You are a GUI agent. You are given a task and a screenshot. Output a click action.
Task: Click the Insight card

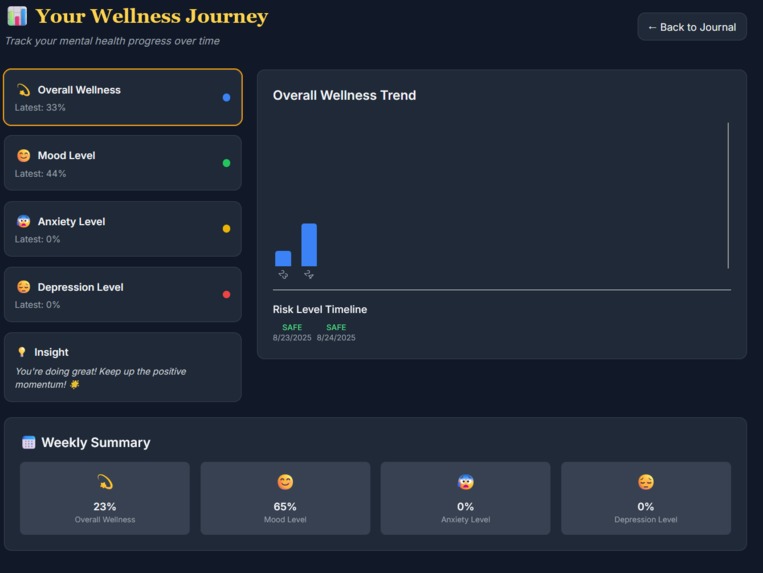point(123,367)
